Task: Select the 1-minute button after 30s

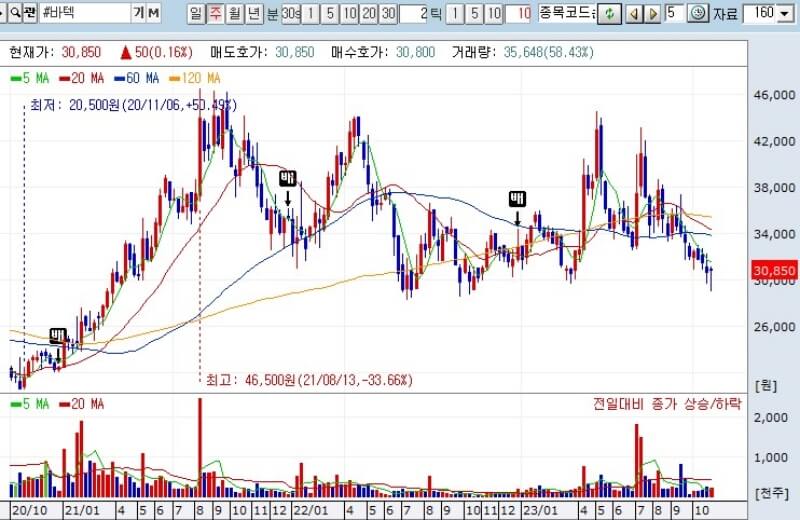Action: click(x=311, y=13)
